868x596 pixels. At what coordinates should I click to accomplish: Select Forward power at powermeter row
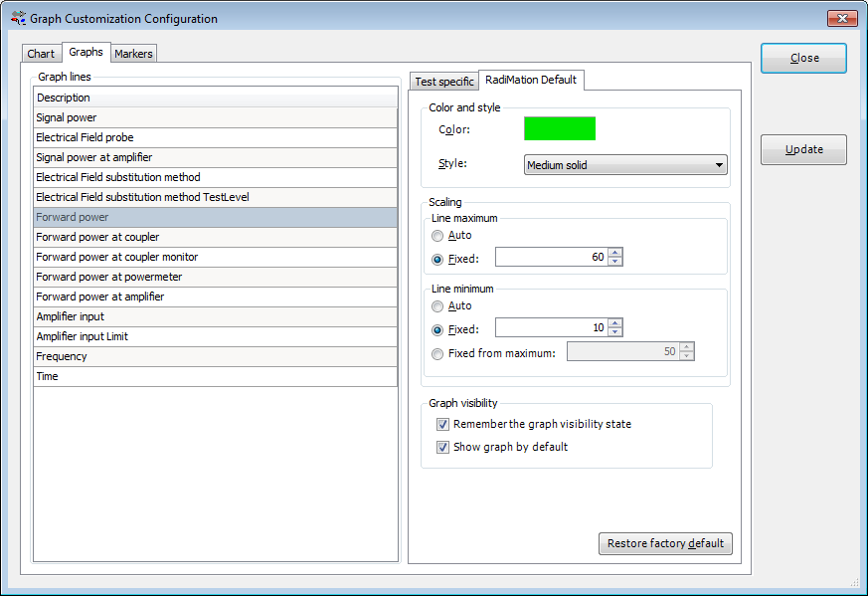click(x=216, y=277)
